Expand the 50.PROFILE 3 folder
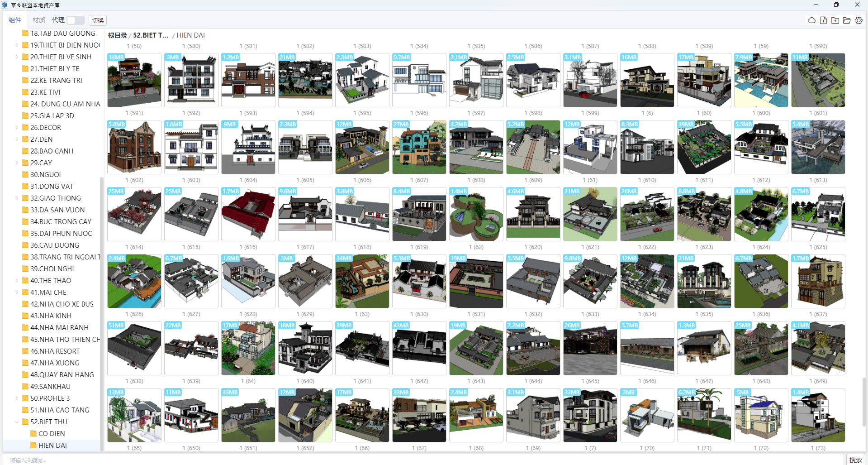Screen dimensions: 868x465 [17, 398]
